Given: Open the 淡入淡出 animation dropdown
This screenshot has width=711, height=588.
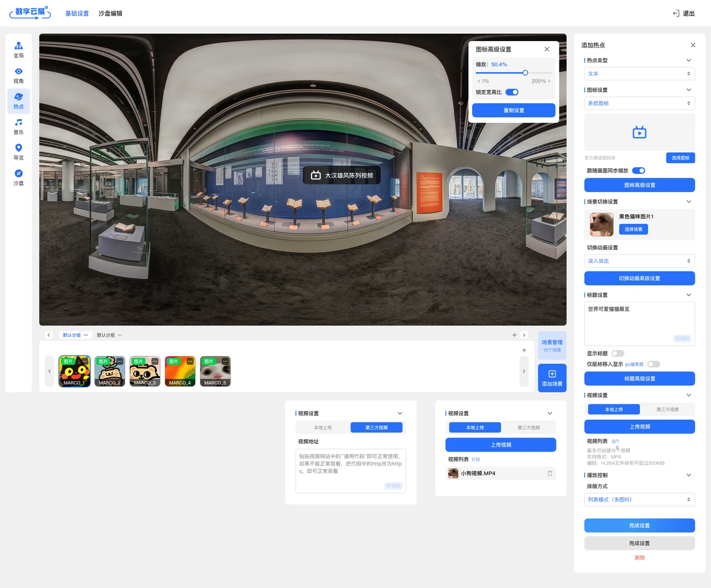Looking at the screenshot, I should pyautogui.click(x=639, y=261).
